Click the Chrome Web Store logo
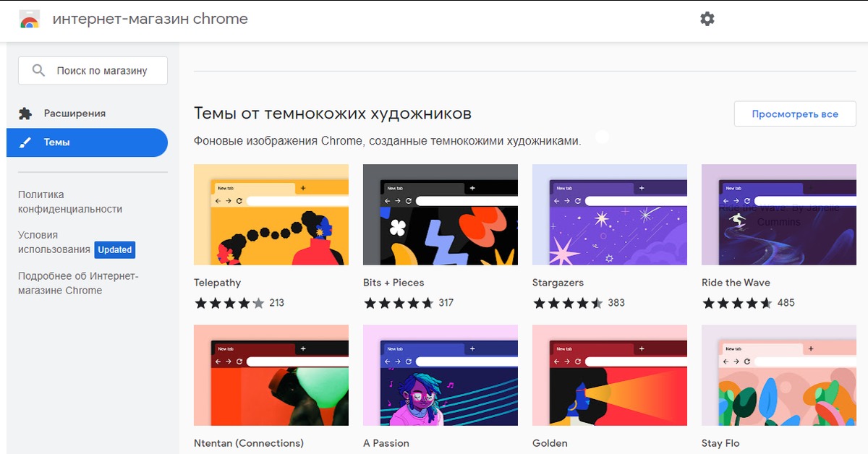868x454 pixels. pos(29,20)
